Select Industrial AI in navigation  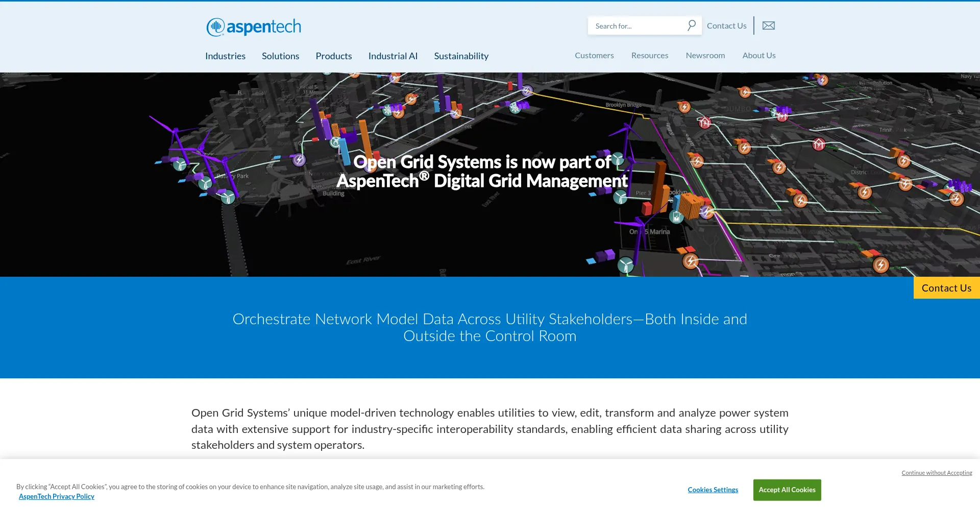(393, 56)
